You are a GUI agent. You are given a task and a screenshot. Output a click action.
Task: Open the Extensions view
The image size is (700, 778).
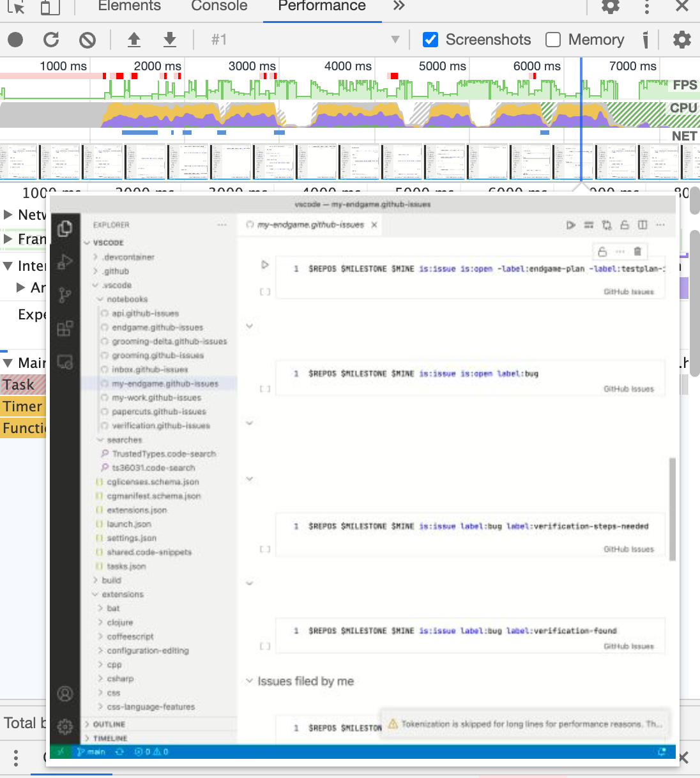64,328
